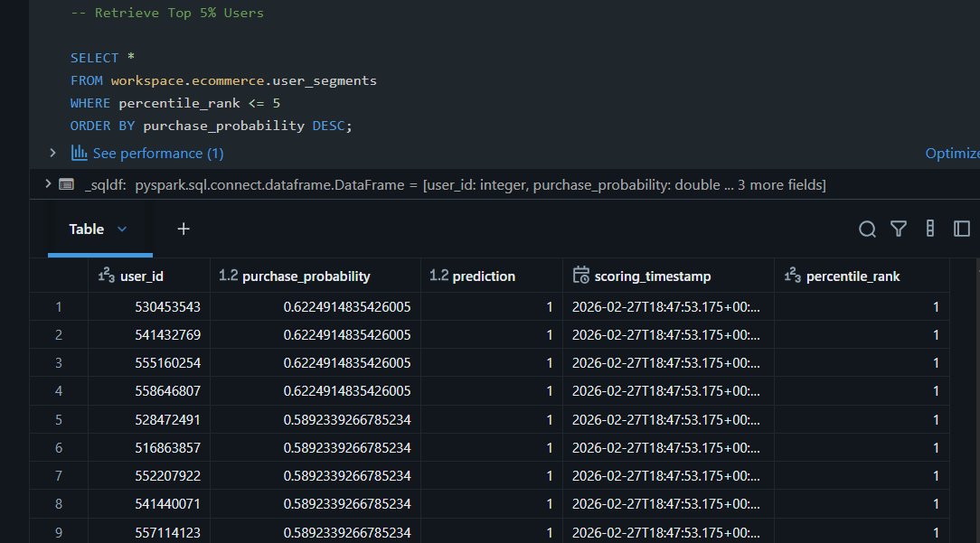This screenshot has width=980, height=543.
Task: Sort by the user_id column header
Action: tap(142, 276)
